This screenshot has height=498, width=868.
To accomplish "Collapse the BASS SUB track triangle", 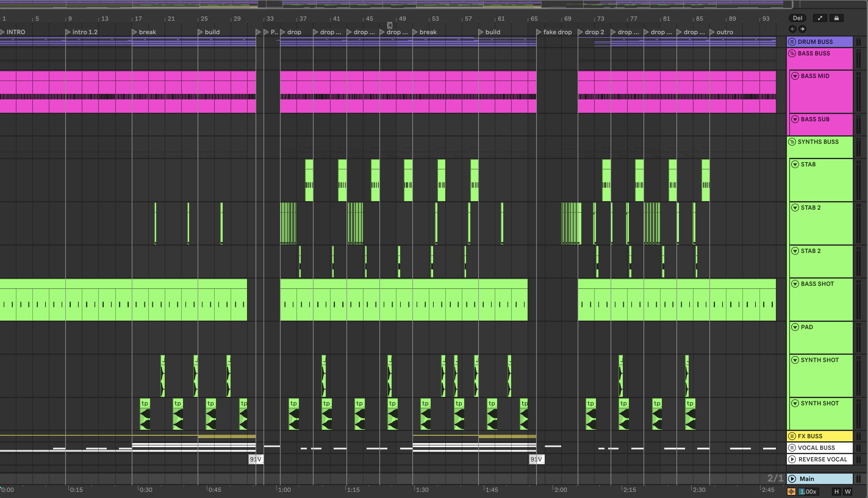I will point(795,119).
